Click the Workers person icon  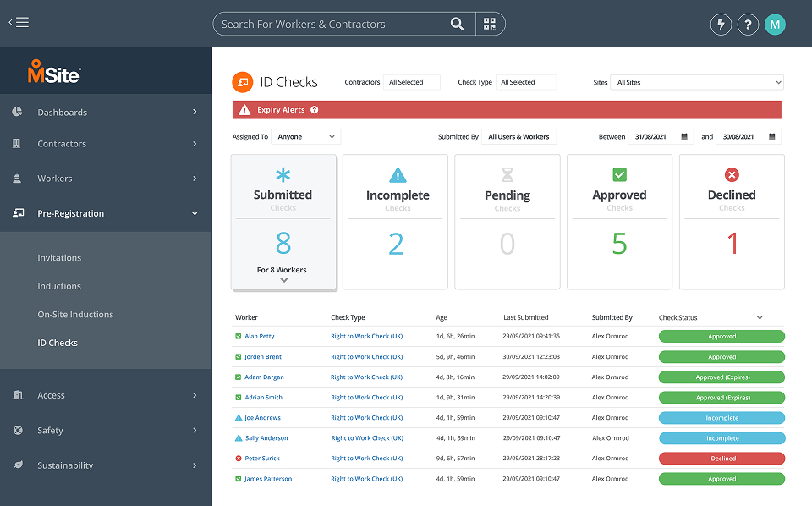(17, 179)
